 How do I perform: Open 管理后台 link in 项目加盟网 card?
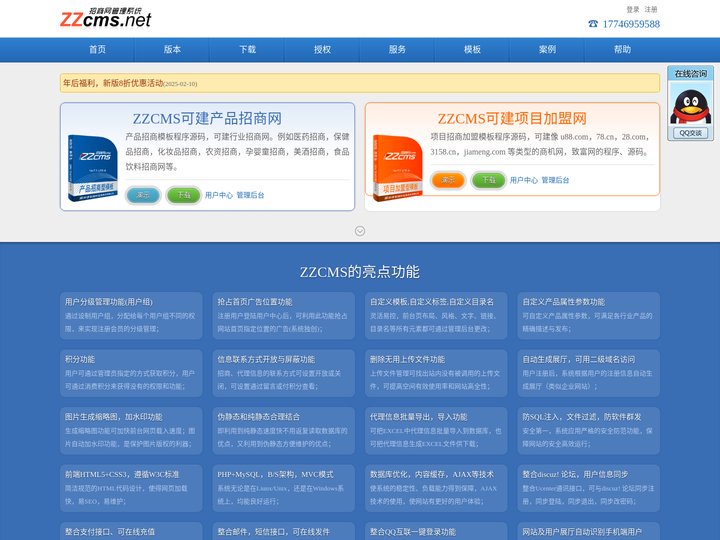(555, 180)
